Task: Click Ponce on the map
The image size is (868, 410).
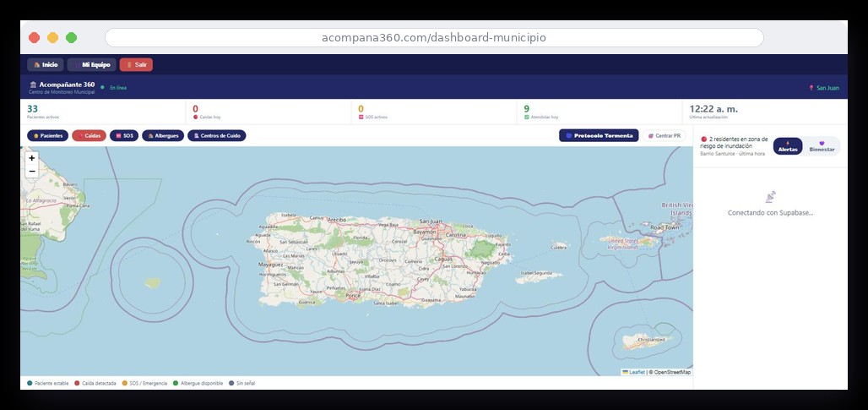Action: 353,296
